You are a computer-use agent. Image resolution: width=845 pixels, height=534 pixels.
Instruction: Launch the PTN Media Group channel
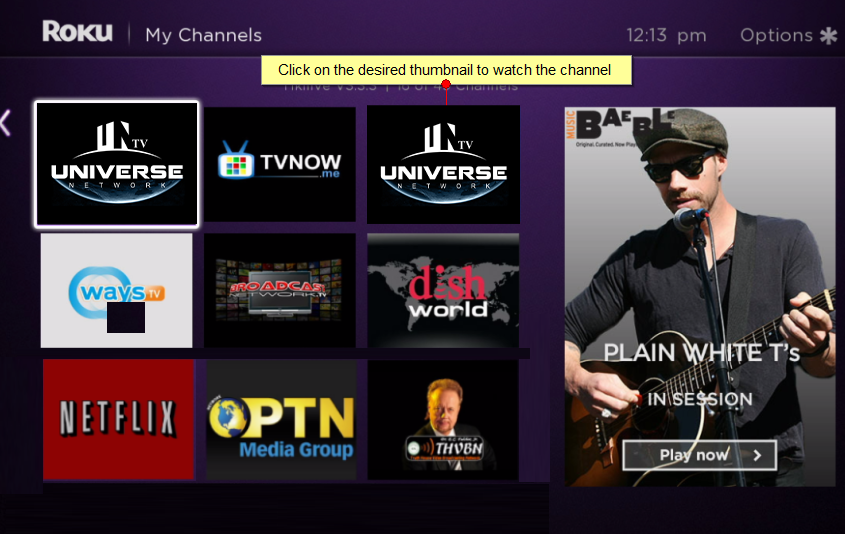pos(281,419)
